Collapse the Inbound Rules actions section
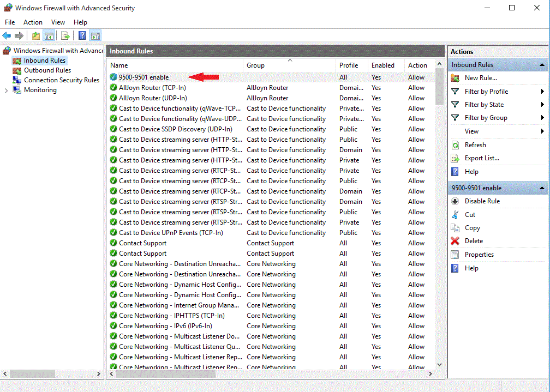The width and height of the screenshot is (550, 392). 542,65
